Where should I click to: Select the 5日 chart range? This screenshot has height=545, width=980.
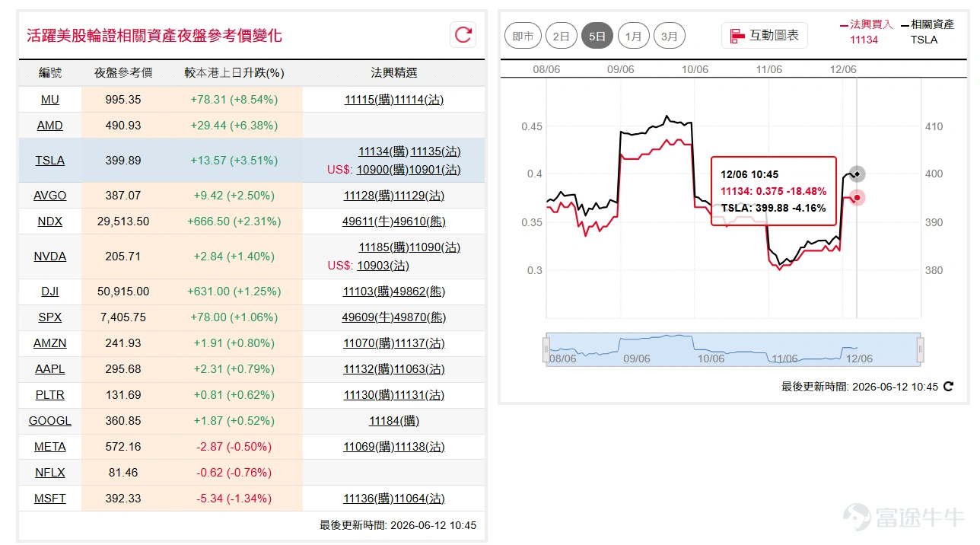[597, 36]
